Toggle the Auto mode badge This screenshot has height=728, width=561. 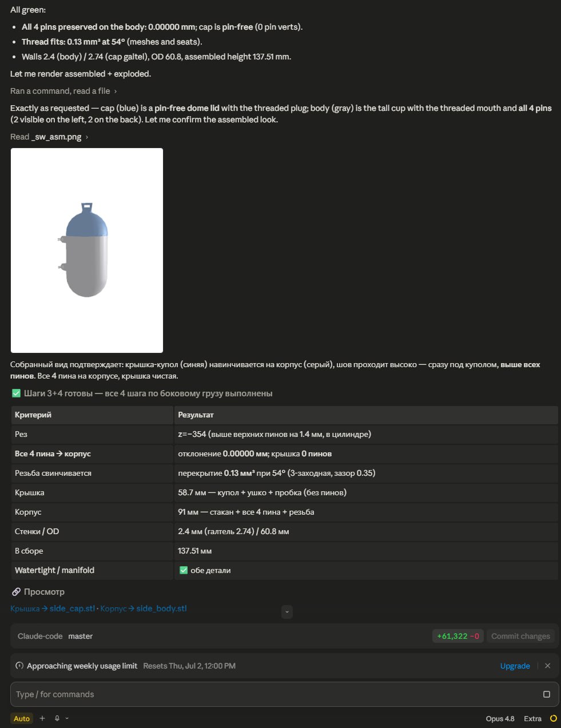(x=22, y=718)
